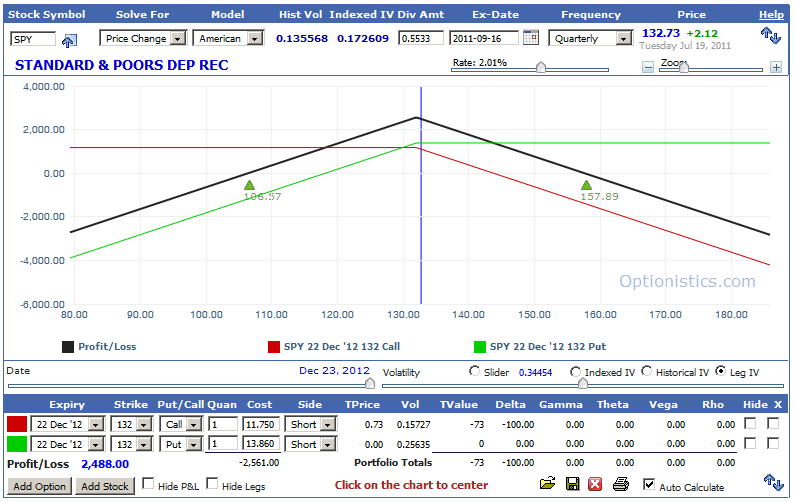Click the Zoom slider handle
The height and width of the screenshot is (502, 795).
[x=684, y=67]
